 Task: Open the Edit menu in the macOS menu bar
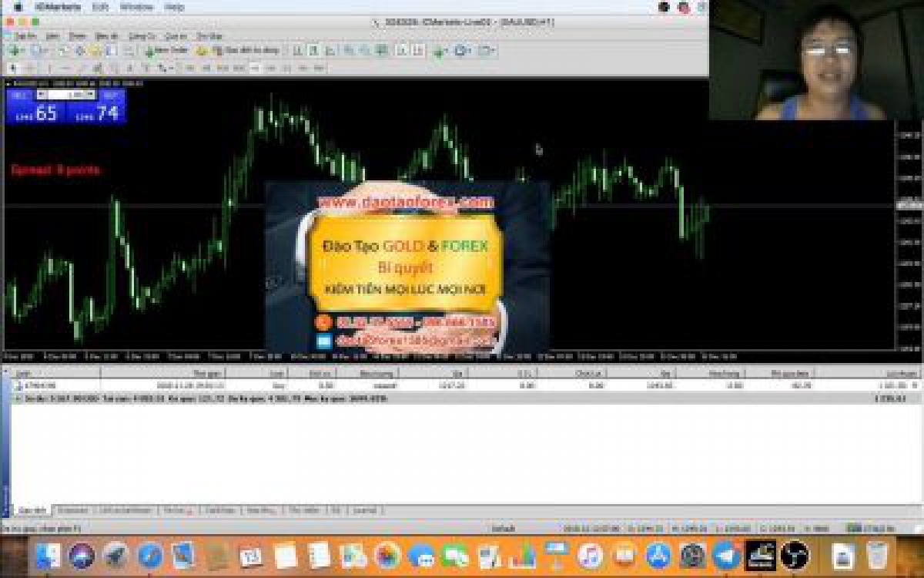100,7
